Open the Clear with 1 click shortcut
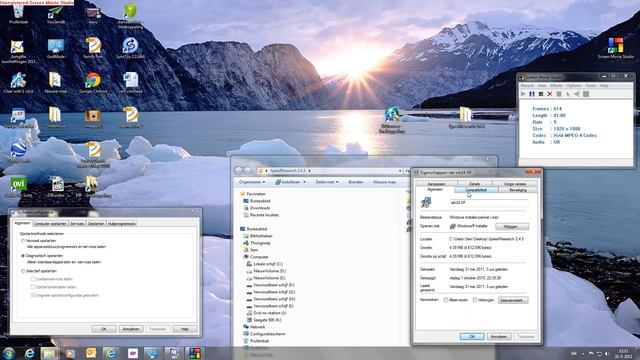Viewport: 640px width, 360px height. pos(18,83)
